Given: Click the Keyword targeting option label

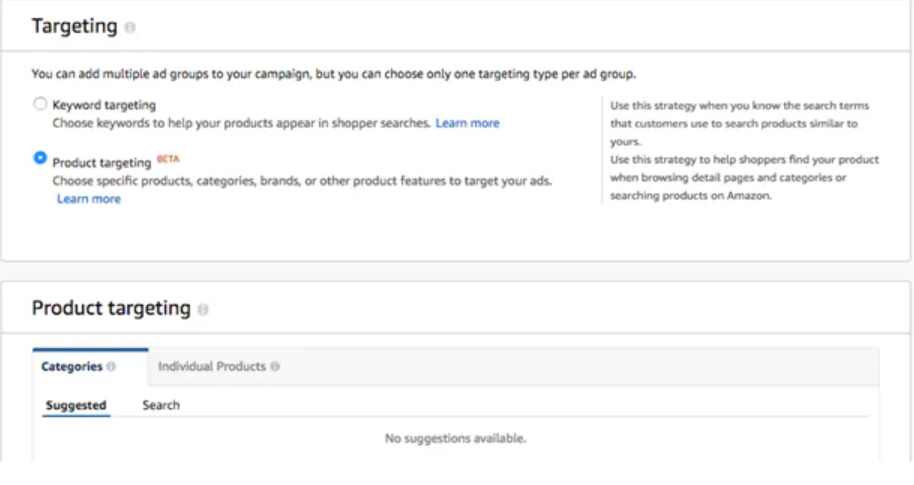Looking at the screenshot, I should (104, 105).
